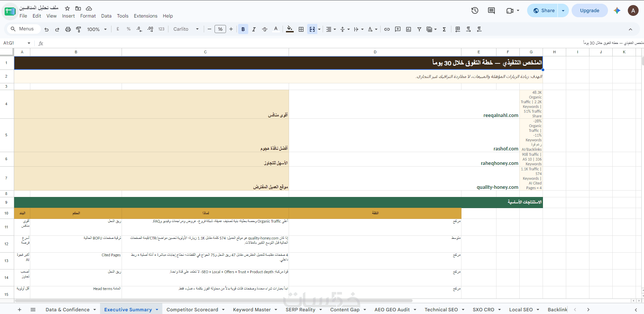Viewport: 644px width, 314px height.
Task: Click the Name box showing A1:G1
Action: [x=17, y=43]
